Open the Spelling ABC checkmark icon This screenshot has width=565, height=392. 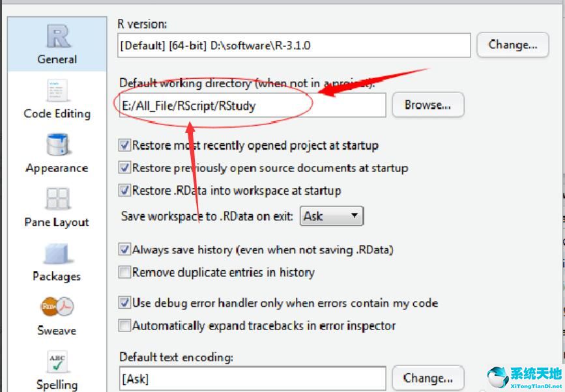click(57, 362)
